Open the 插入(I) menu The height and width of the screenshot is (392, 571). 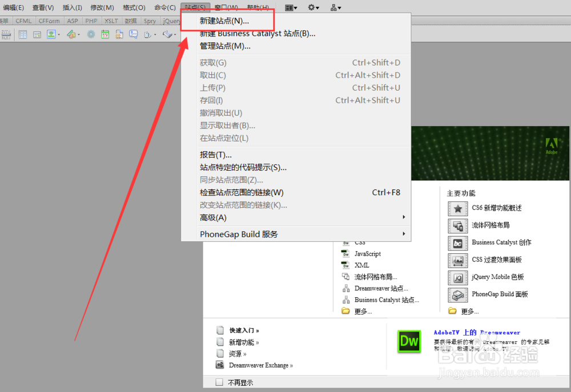tap(72, 7)
